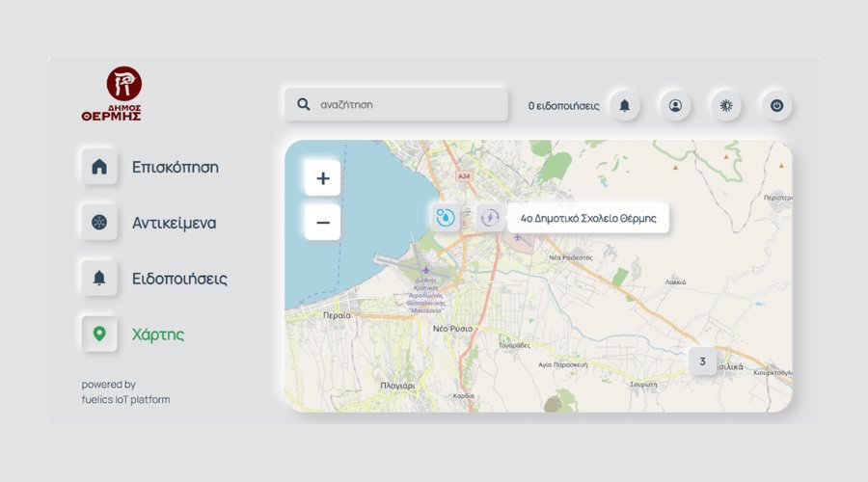Zoom out the map with minus button
Screen dimensions: 868x482
click(322, 223)
